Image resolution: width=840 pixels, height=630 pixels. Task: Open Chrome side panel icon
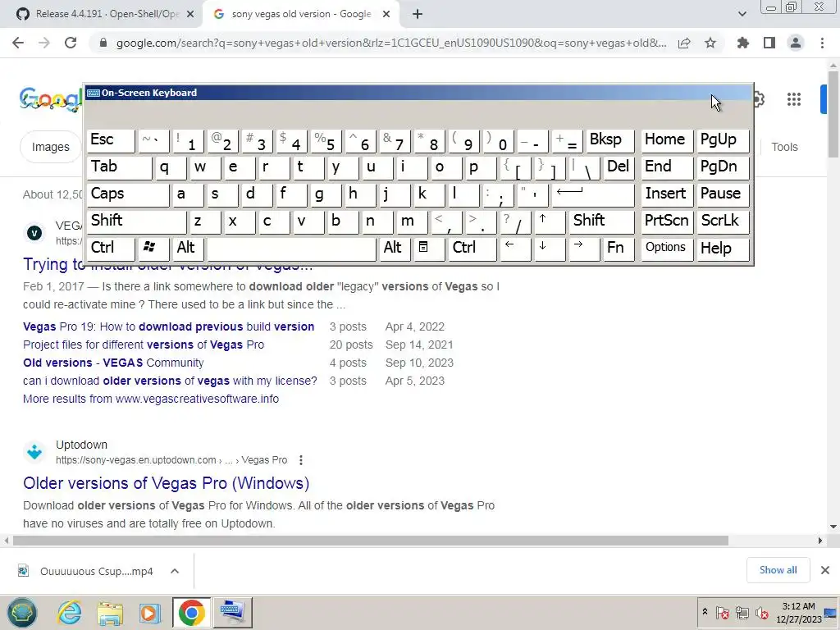point(769,43)
